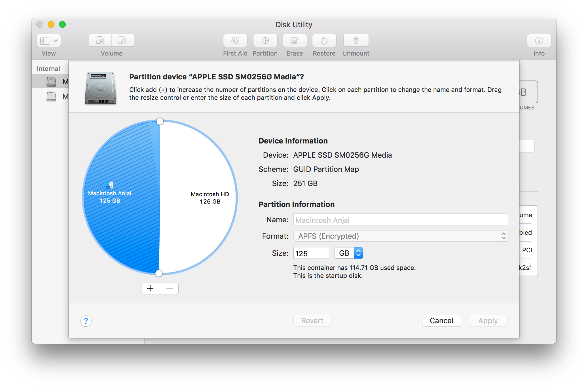This screenshot has height=389, width=588.
Task: Add a new partition with the plus button
Action: pyautogui.click(x=150, y=288)
